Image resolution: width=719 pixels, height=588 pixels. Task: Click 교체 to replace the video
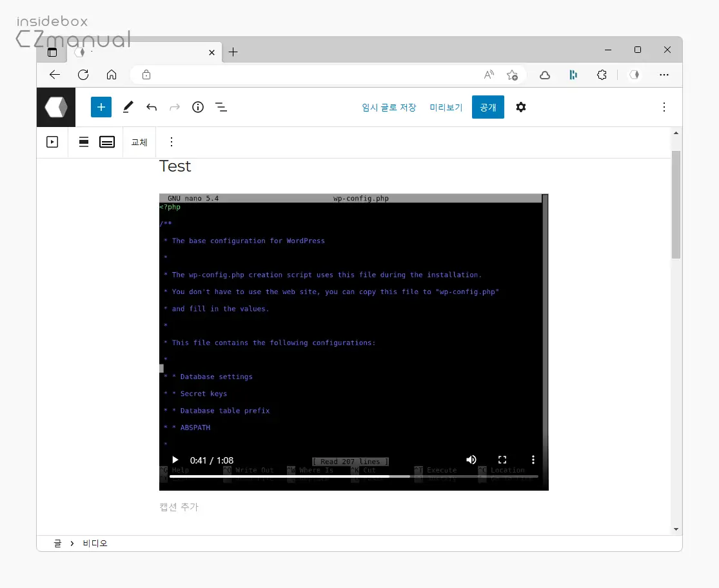click(139, 142)
